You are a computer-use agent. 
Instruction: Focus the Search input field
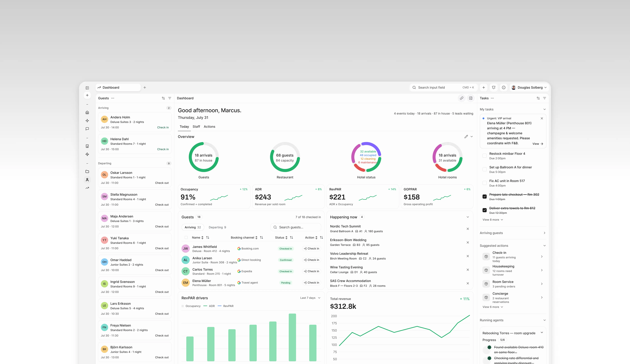click(443, 87)
